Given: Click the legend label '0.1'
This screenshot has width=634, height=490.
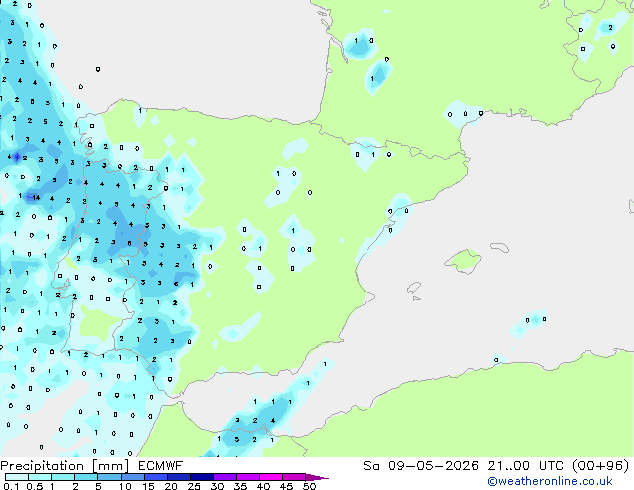Looking at the screenshot, I should click(x=11, y=486).
